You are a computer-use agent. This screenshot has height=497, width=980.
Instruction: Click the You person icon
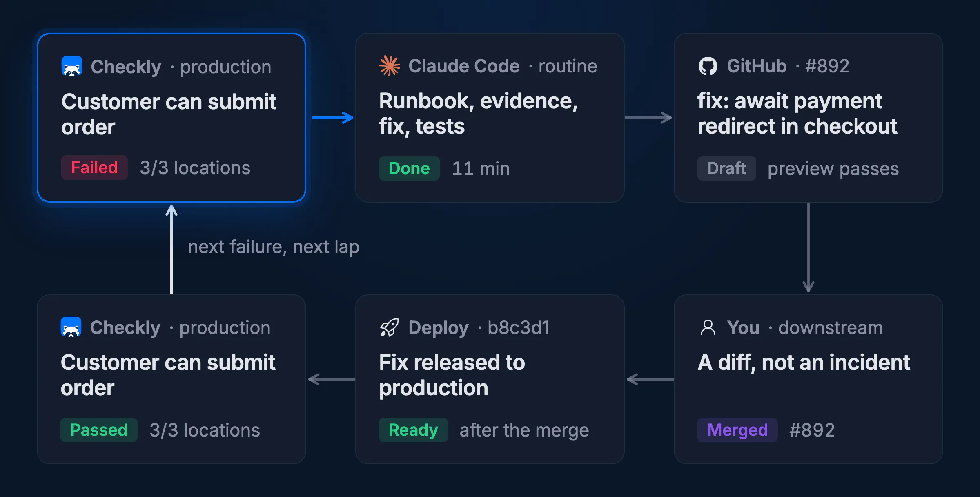708,327
